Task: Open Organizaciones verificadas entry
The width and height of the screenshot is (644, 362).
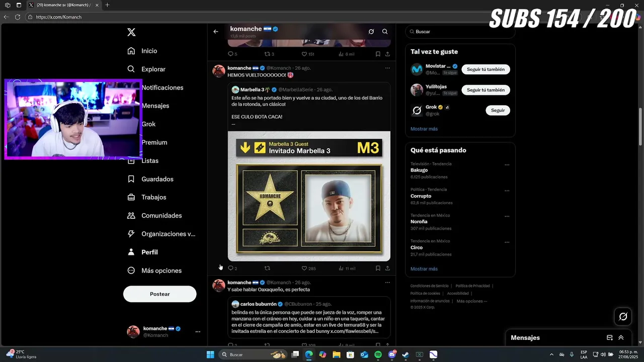Action: click(162, 234)
